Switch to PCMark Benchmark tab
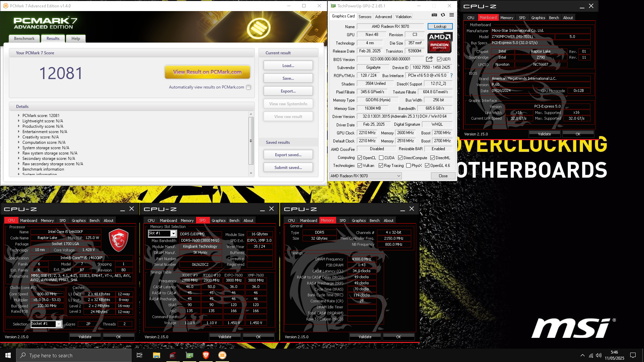 click(24, 39)
